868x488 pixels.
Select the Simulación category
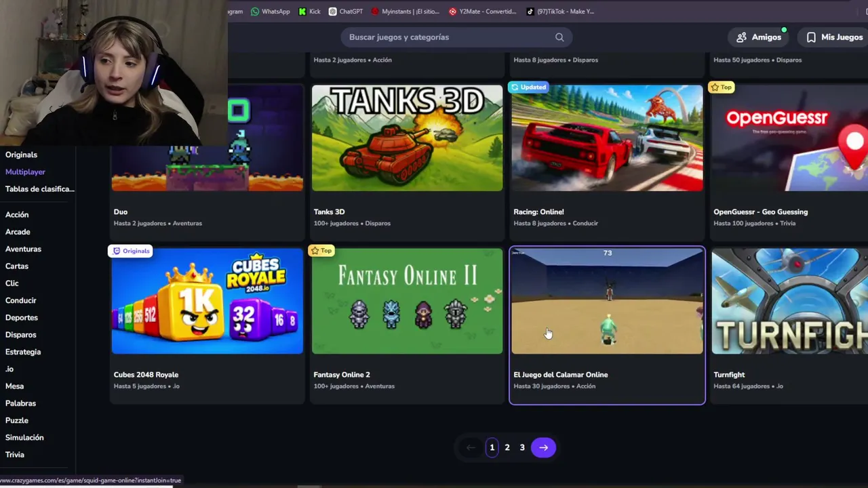pyautogui.click(x=24, y=438)
